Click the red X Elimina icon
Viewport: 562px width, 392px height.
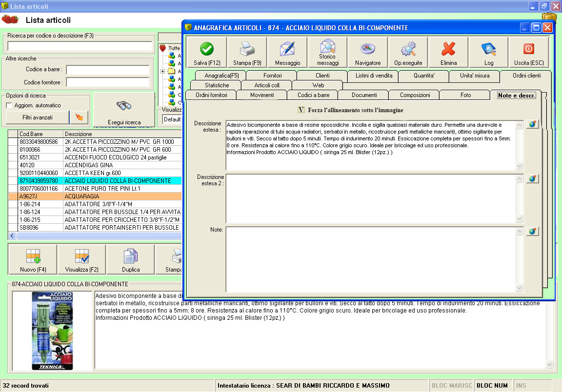click(x=448, y=49)
